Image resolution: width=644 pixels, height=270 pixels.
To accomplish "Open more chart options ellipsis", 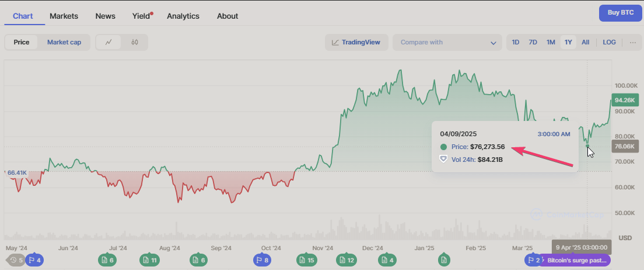I will point(632,42).
